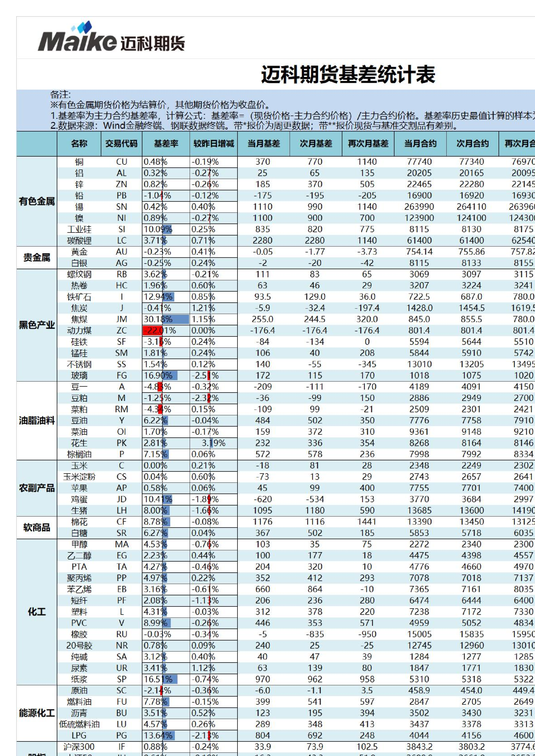The image size is (535, 756).
Task: Click the 沪深300 name cell
Action: coord(79,747)
